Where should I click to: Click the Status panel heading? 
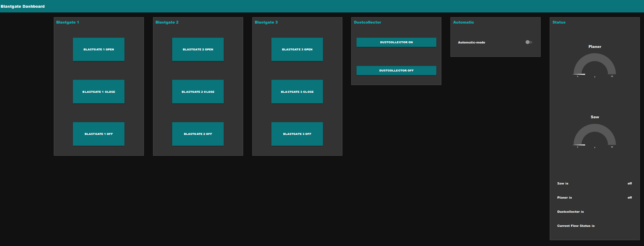coord(559,22)
